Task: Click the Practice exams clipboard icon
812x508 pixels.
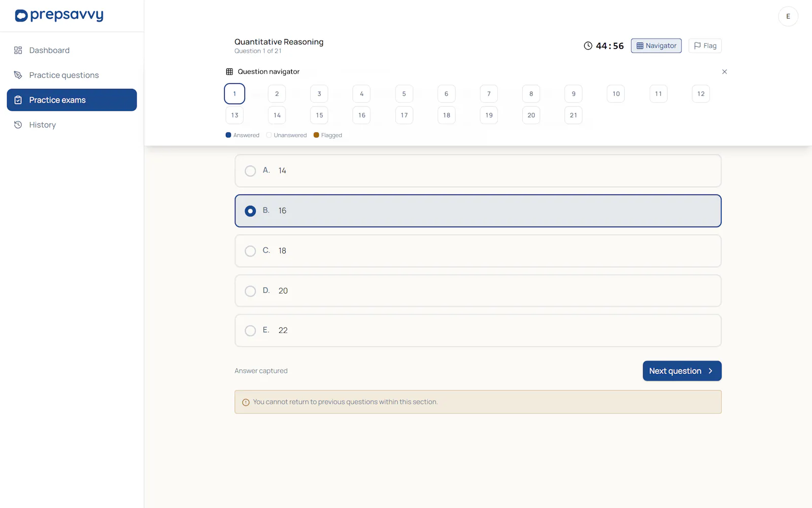Action: [18, 100]
